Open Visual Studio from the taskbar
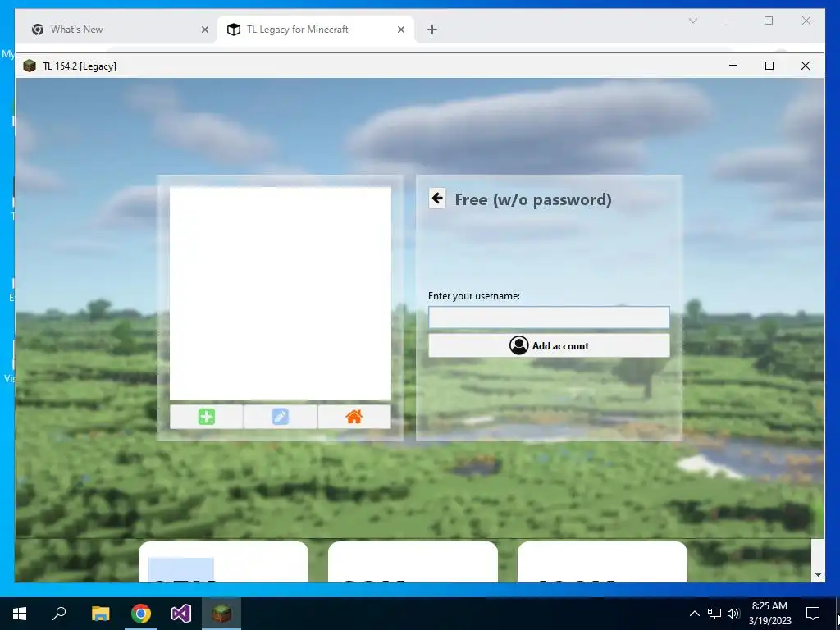Viewport: 840px width, 630px height. 181,614
